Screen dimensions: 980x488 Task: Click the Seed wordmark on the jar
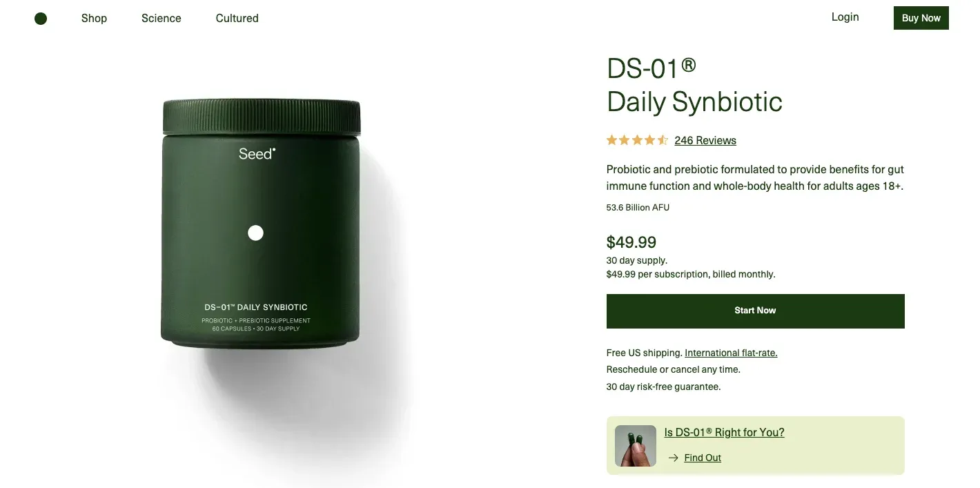click(x=257, y=154)
